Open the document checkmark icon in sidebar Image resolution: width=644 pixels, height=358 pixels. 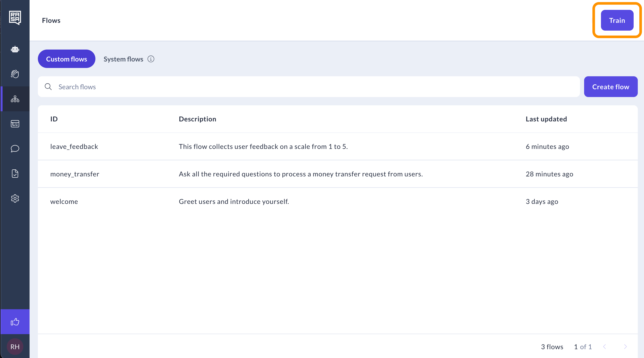(x=15, y=174)
